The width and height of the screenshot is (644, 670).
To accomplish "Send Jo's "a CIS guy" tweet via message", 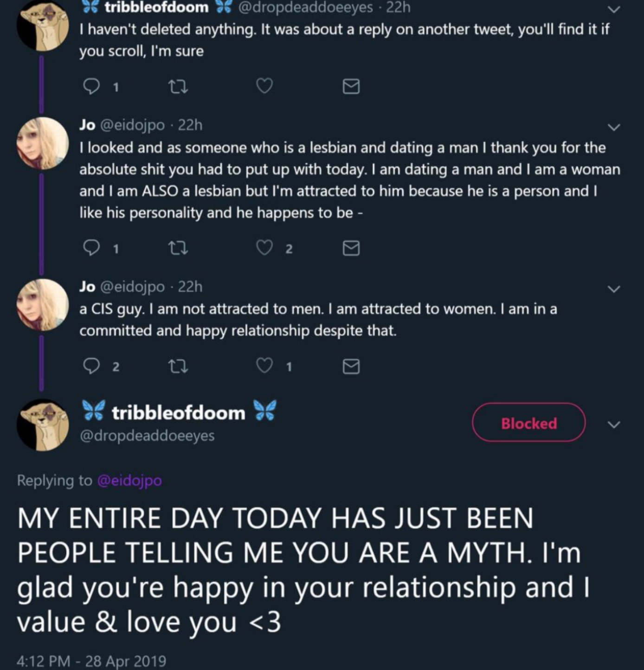I will [351, 367].
